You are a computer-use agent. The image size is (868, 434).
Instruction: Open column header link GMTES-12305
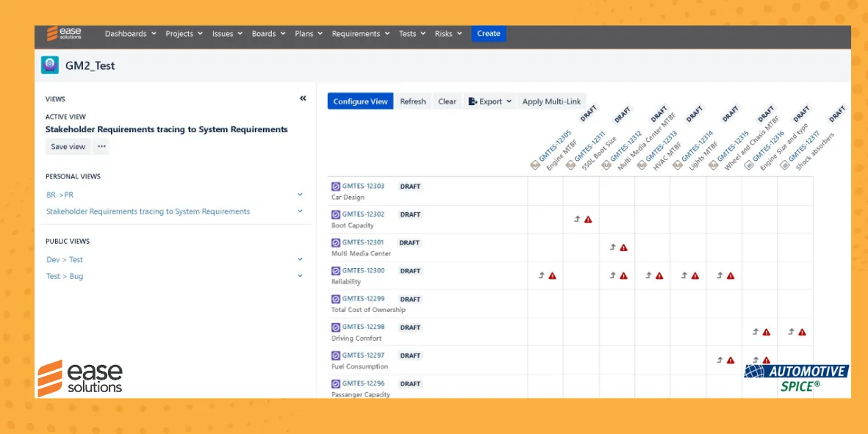point(555,148)
